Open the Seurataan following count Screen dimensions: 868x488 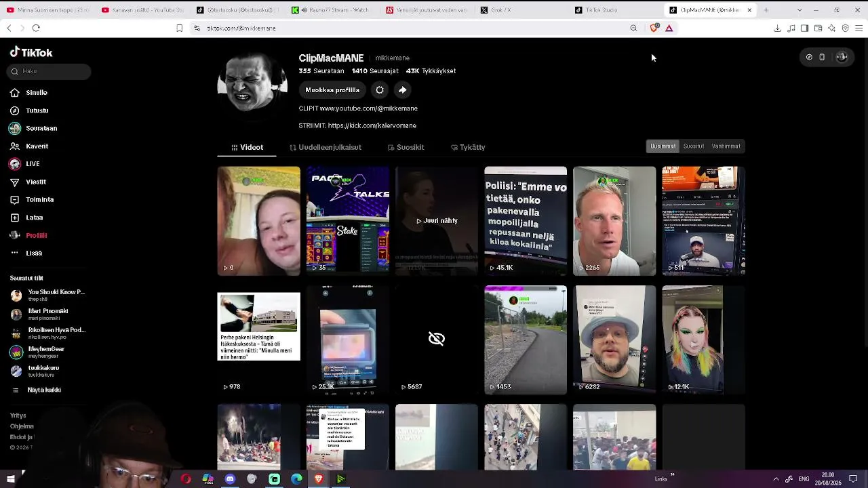pyautogui.click(x=321, y=71)
